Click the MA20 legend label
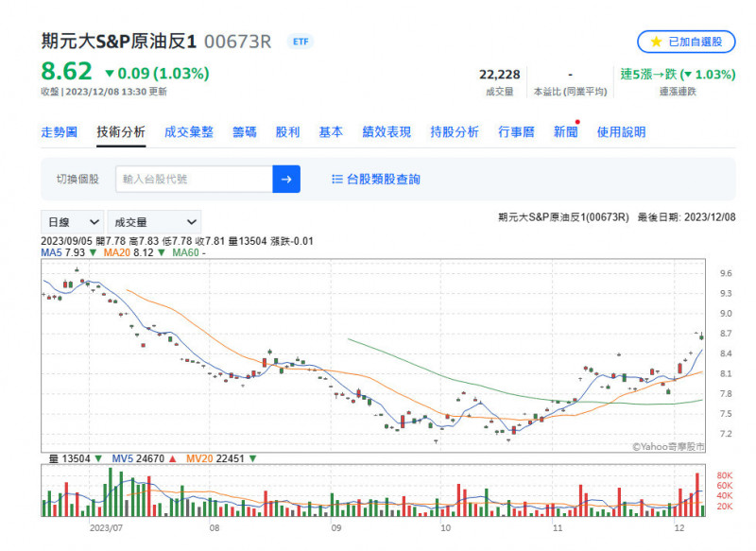 click(117, 252)
